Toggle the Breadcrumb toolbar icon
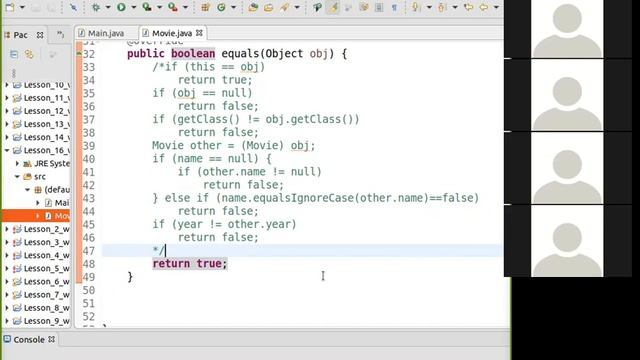The height and width of the screenshot is (360, 640). click(318, 7)
